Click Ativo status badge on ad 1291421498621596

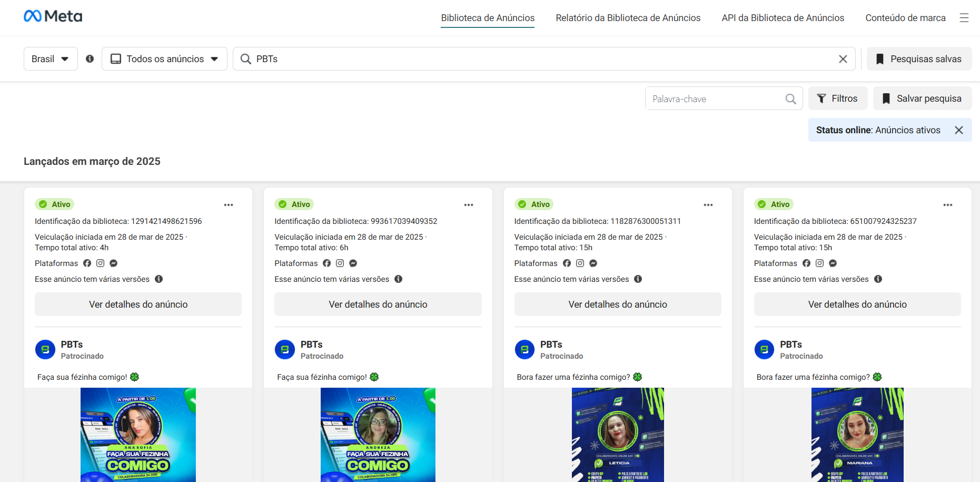54,204
